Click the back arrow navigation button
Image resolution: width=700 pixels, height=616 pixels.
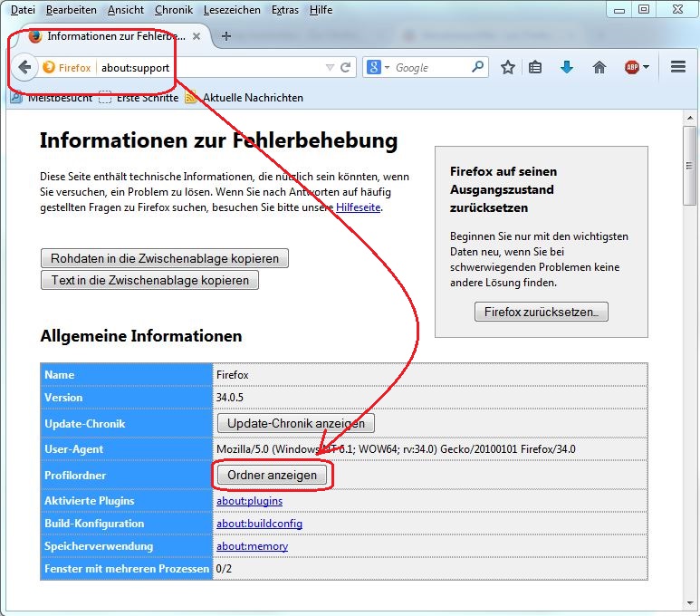point(24,67)
